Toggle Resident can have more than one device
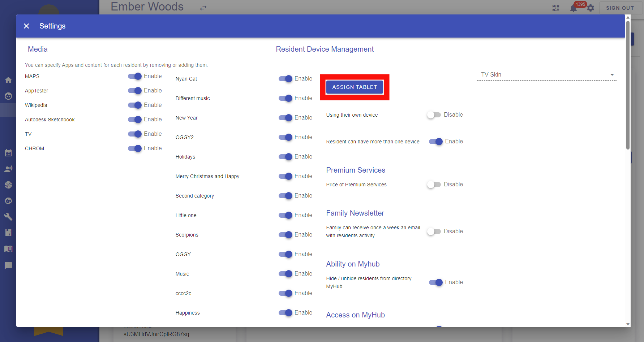Image resolution: width=644 pixels, height=342 pixels. 436,142
